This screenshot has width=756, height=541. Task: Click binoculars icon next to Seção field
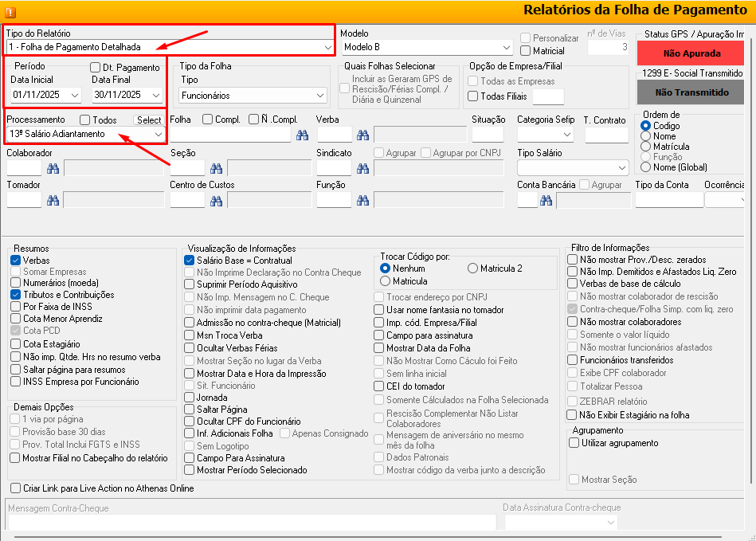pos(216,168)
